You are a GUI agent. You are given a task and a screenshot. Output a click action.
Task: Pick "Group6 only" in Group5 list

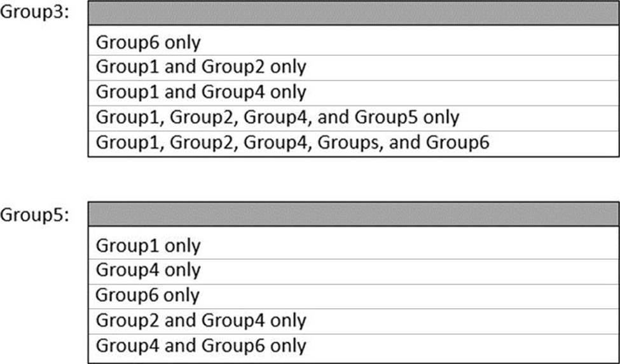148,295
